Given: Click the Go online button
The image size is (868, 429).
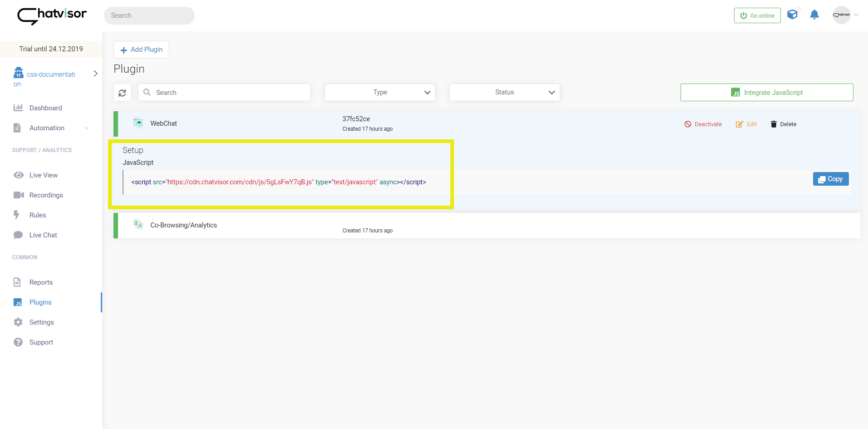Looking at the screenshot, I should pos(757,15).
